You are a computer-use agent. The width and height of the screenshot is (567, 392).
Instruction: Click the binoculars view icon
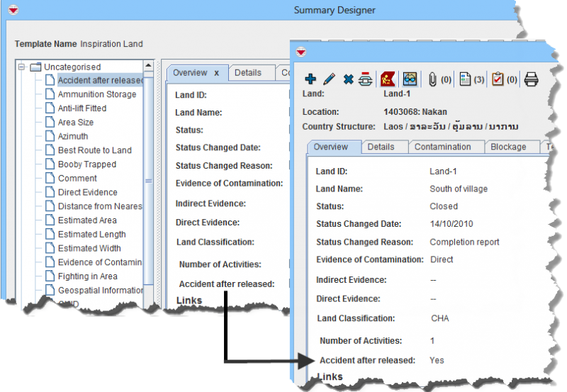[x=410, y=79]
